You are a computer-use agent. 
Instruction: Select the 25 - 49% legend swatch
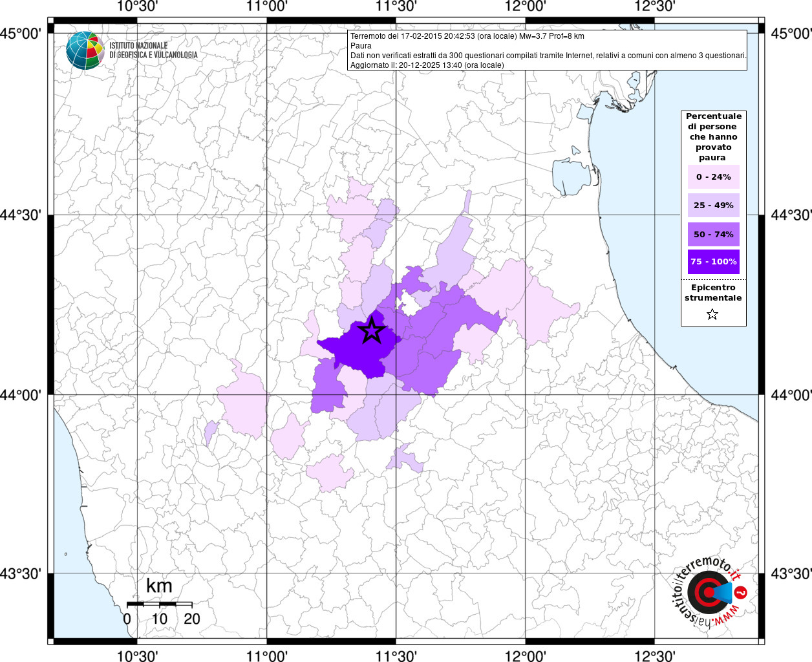point(713,206)
